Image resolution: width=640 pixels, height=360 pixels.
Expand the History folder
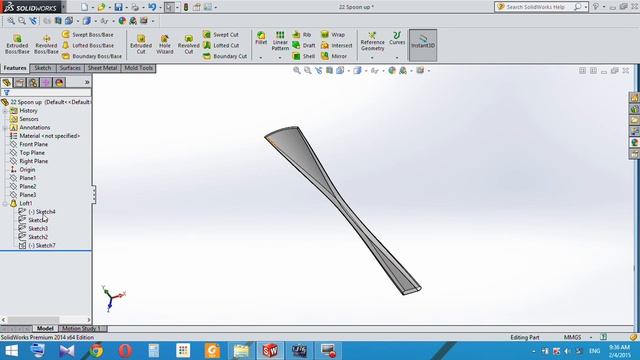coord(5,111)
